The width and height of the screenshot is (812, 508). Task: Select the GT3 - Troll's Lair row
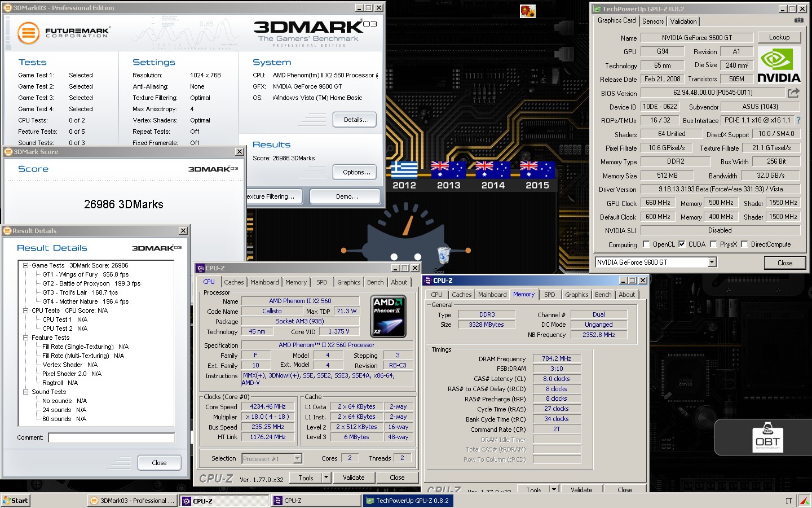(x=80, y=292)
